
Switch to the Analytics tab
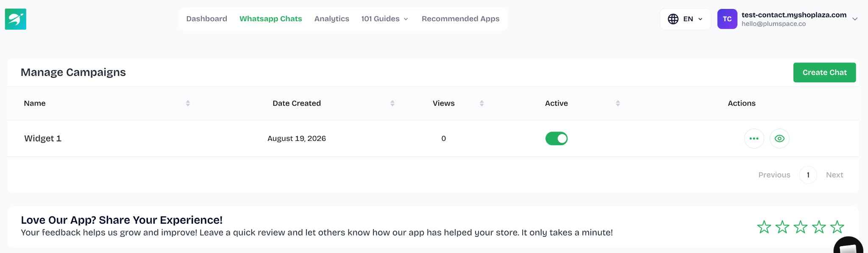[x=332, y=19]
